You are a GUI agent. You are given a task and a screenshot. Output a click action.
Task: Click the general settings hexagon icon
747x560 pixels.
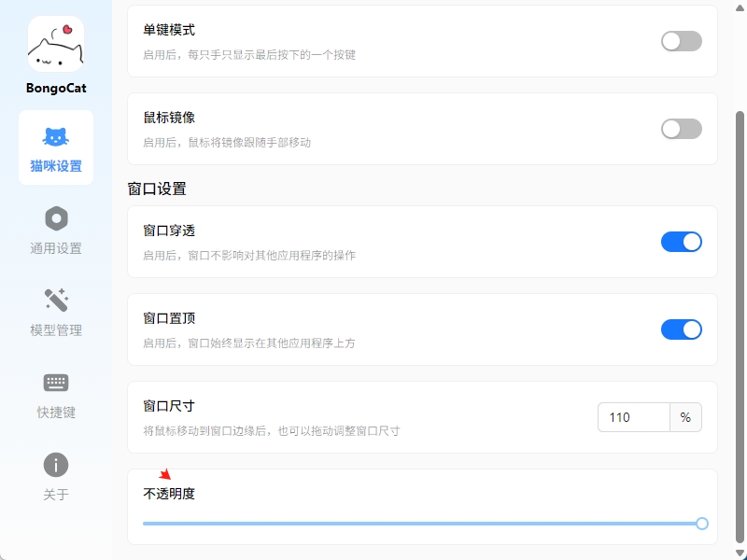(56, 218)
